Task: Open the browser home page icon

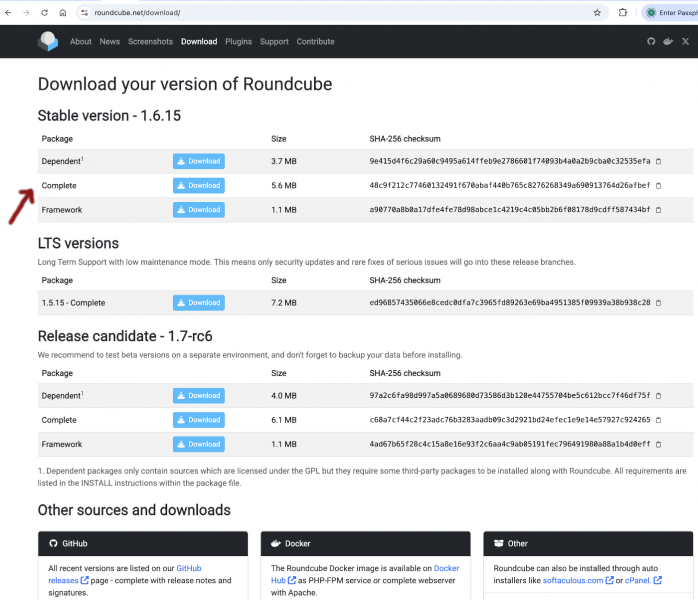Action: point(63,13)
